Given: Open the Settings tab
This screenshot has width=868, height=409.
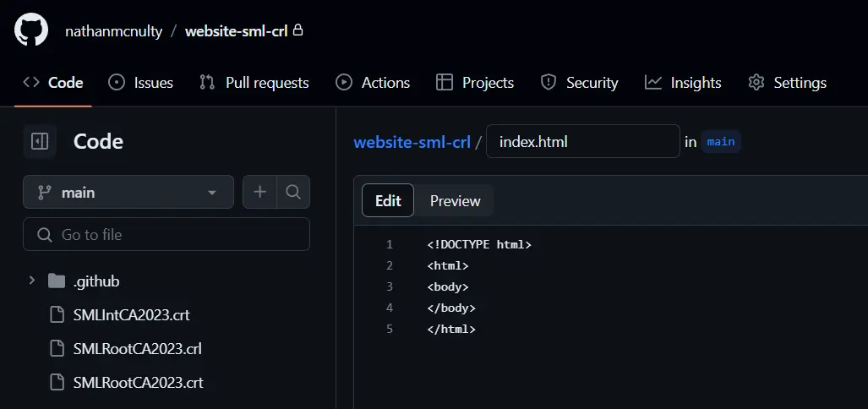Looking at the screenshot, I should [787, 82].
